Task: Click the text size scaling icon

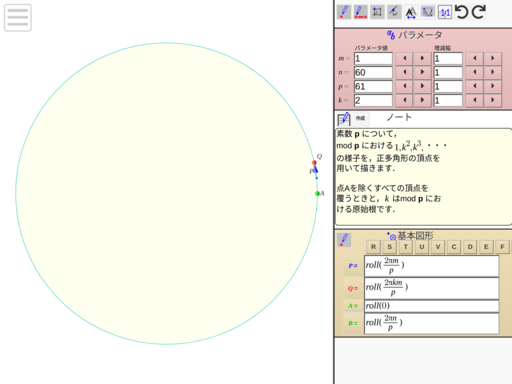Action: [x=411, y=12]
